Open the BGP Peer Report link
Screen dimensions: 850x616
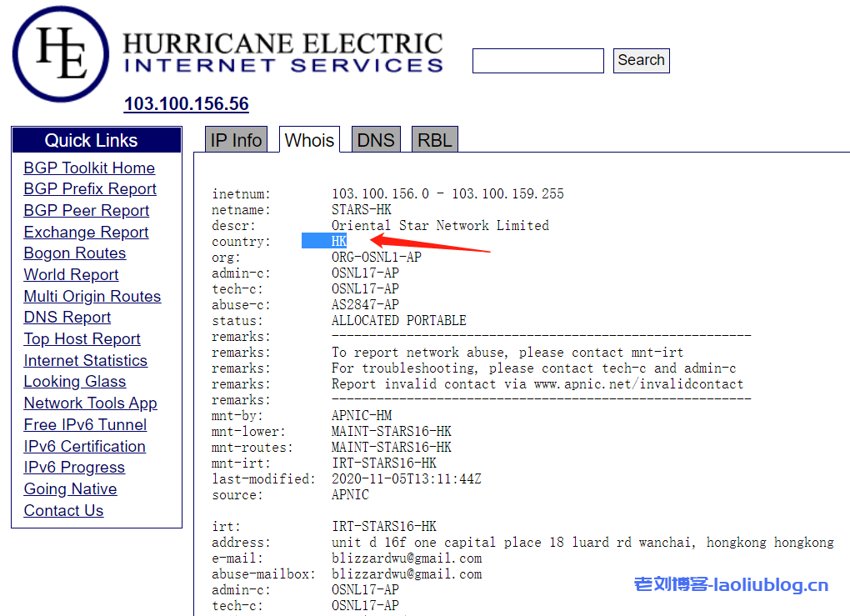tap(87, 211)
